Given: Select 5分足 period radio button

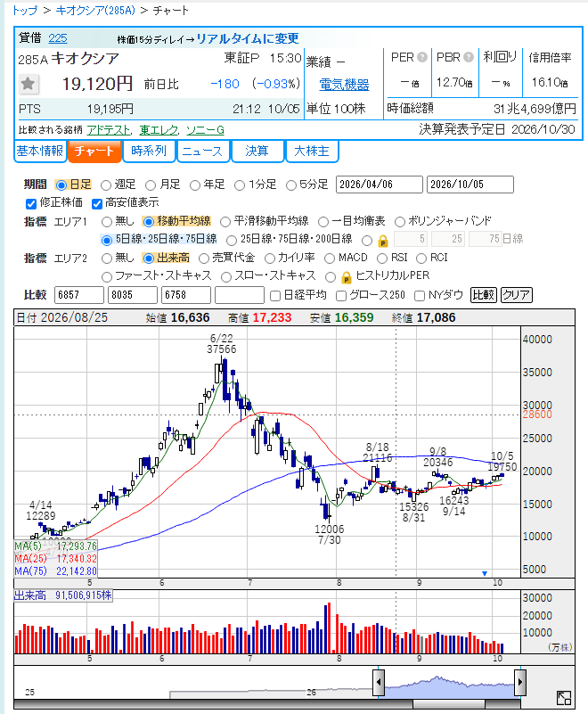Looking at the screenshot, I should [291, 185].
